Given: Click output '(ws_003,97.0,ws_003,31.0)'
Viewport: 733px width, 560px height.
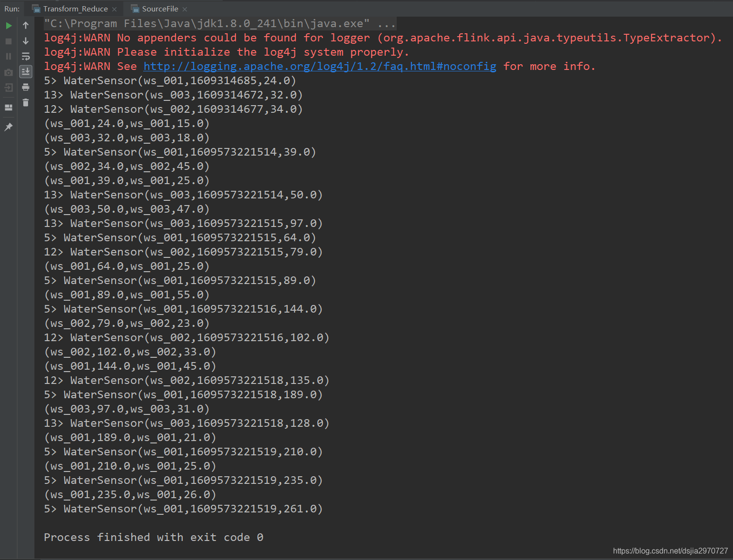Looking at the screenshot, I should coord(127,409).
